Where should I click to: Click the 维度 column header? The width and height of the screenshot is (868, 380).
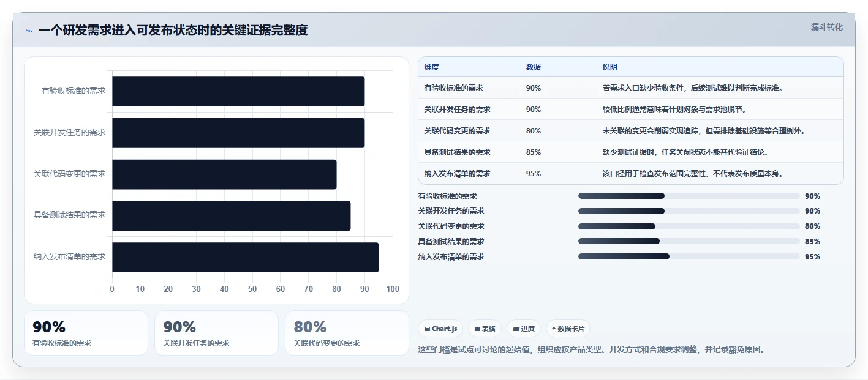point(431,67)
